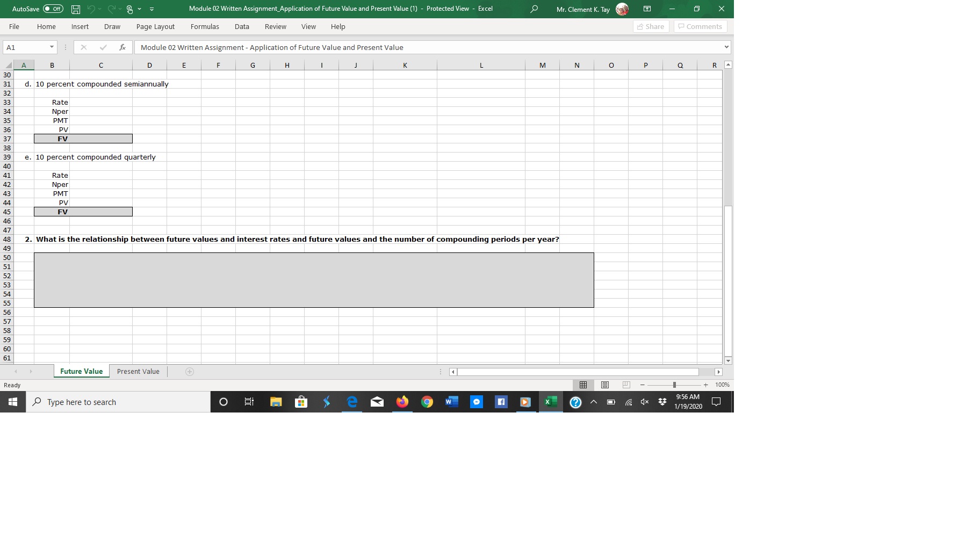This screenshot has width=980, height=550.
Task: Open the Insert Function (fx) icon
Action: 122,47
